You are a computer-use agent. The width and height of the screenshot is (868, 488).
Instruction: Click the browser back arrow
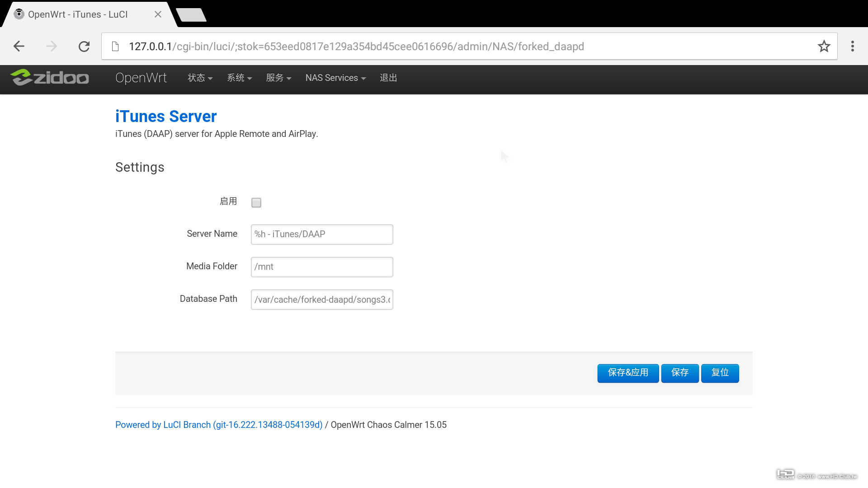(19, 46)
